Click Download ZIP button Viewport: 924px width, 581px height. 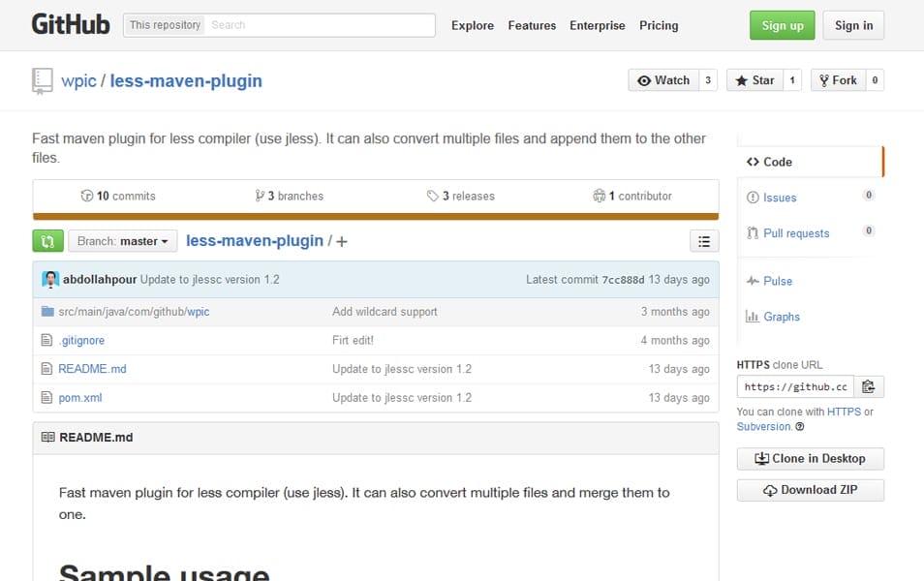click(811, 490)
